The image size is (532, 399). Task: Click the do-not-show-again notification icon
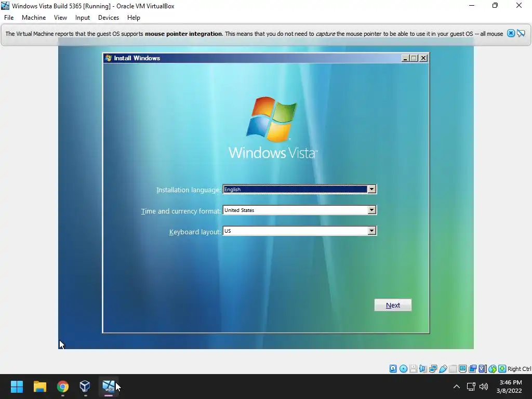click(521, 33)
